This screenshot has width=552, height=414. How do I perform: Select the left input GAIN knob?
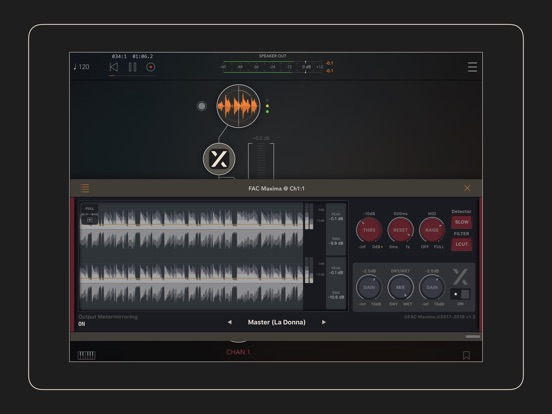tap(369, 287)
